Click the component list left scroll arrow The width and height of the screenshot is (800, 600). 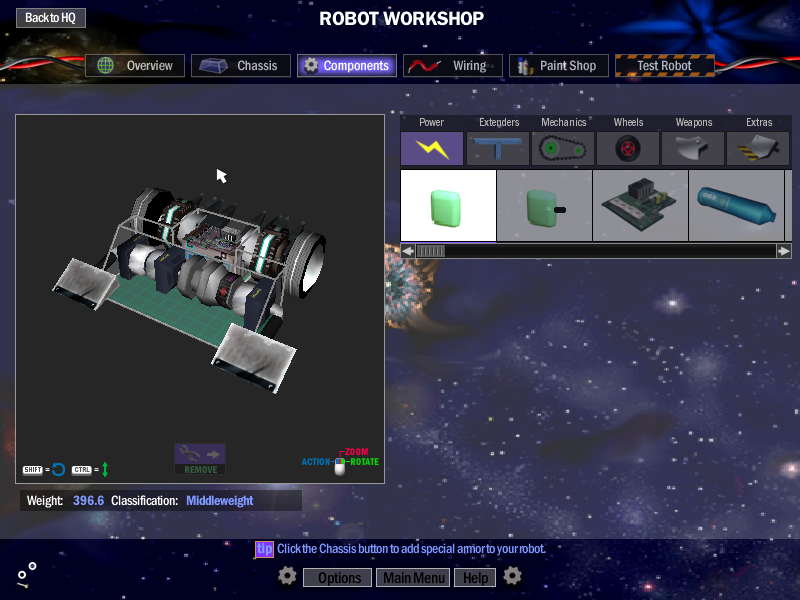[408, 251]
